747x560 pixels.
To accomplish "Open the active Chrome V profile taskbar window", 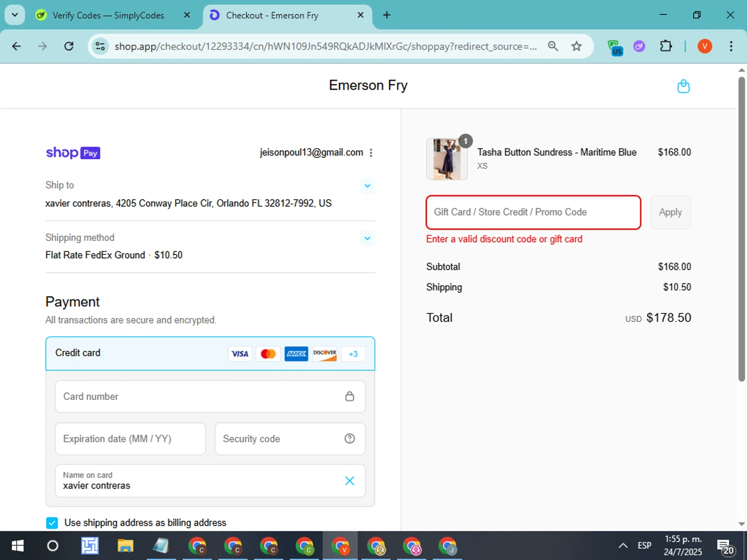I will (x=341, y=546).
